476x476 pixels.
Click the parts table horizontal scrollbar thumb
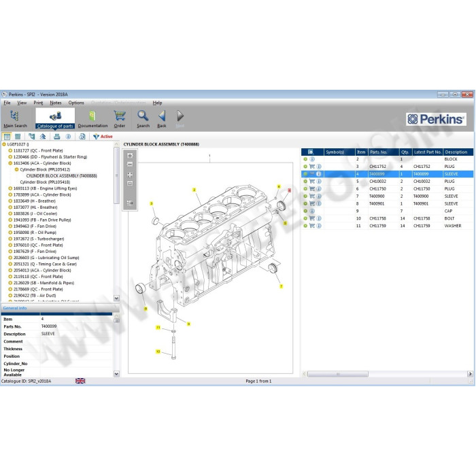337,374
